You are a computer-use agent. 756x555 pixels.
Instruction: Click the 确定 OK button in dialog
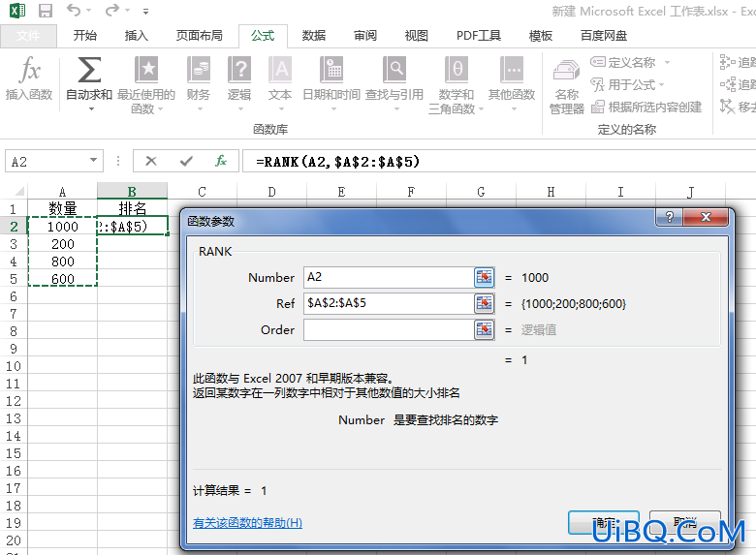pos(604,523)
